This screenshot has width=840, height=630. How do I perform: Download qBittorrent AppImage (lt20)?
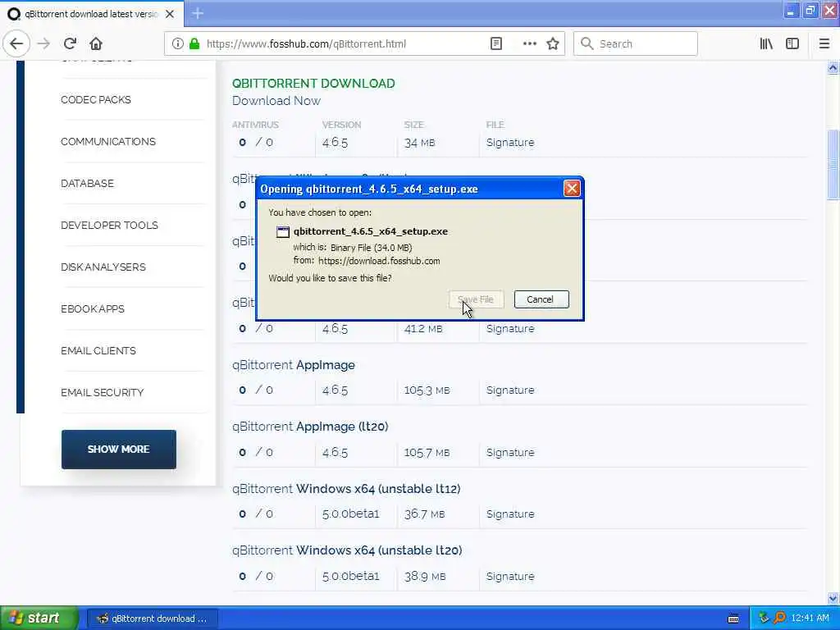point(310,427)
